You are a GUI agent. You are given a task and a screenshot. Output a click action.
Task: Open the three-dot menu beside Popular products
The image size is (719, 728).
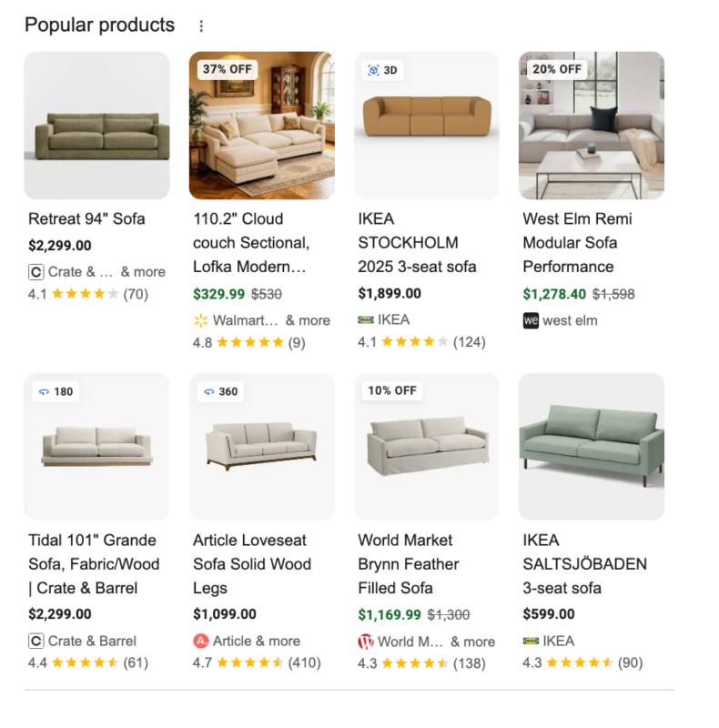[201, 26]
